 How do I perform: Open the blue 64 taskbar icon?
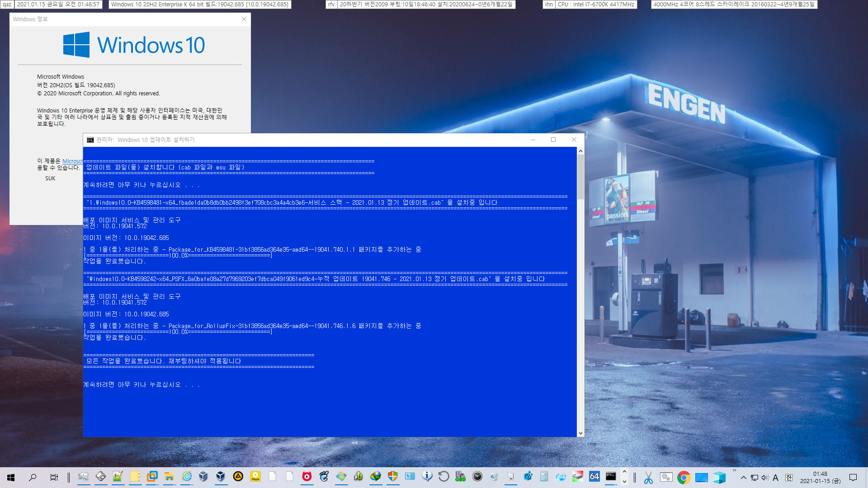[x=594, y=476]
